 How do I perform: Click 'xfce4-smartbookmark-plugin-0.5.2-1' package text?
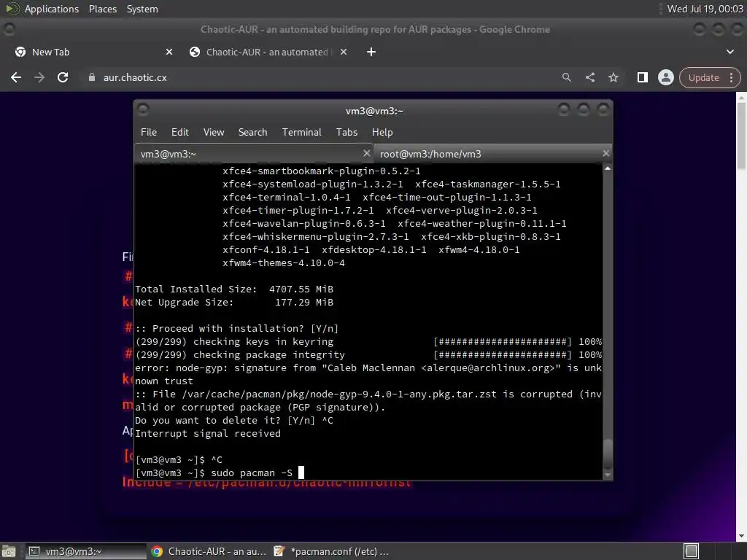[x=322, y=171]
